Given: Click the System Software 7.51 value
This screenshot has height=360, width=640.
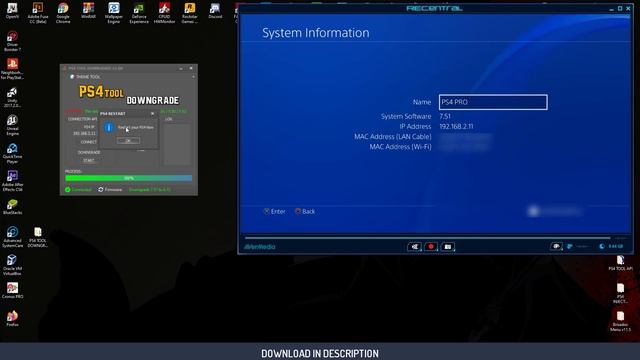Looking at the screenshot, I should pos(445,116).
